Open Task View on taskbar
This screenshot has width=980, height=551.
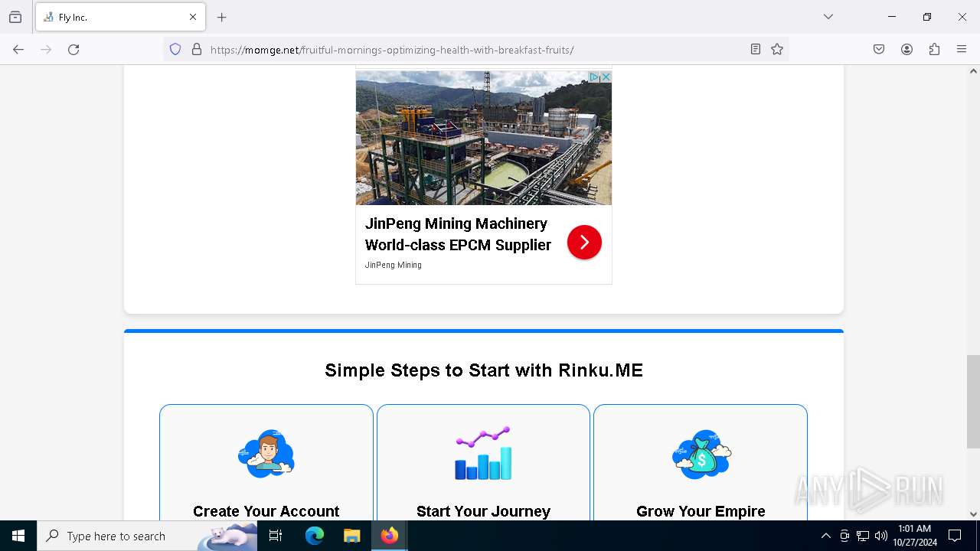point(276,536)
